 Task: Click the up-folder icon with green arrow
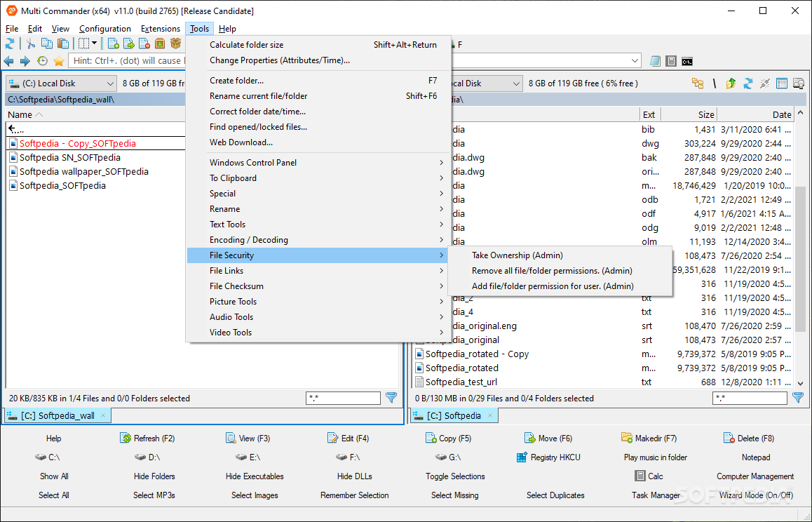tap(731, 83)
